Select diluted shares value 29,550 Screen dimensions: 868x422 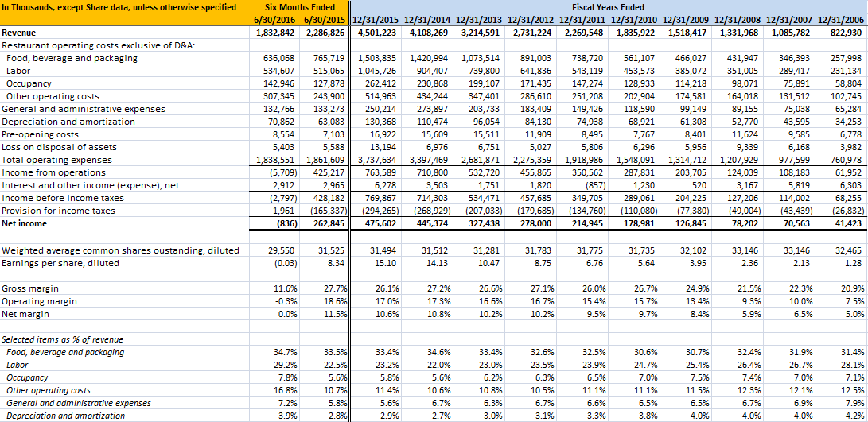pyautogui.click(x=283, y=250)
